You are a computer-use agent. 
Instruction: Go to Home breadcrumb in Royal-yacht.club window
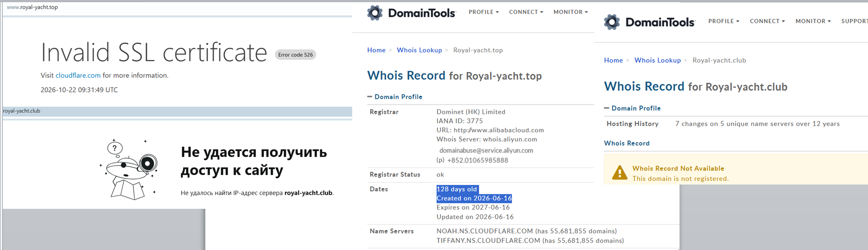pyautogui.click(x=614, y=60)
